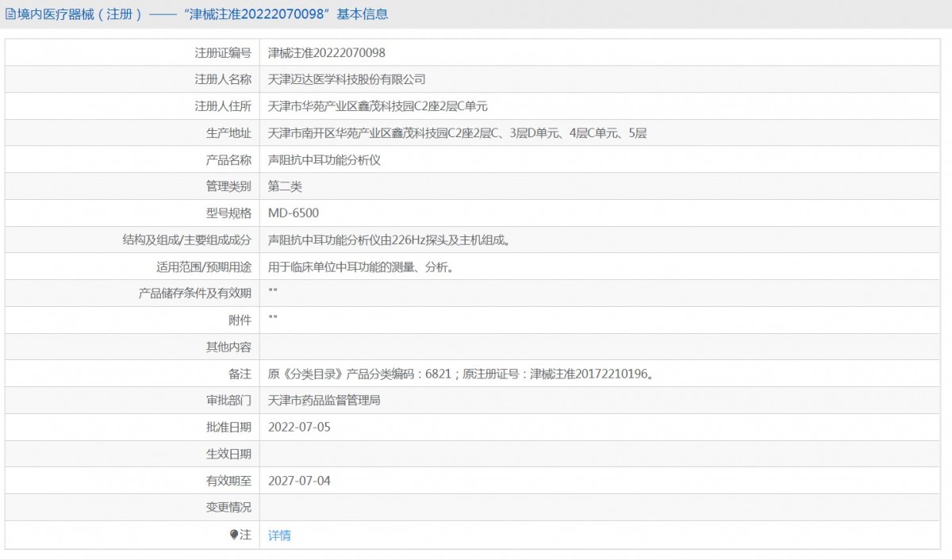
Task: Select approval date 2022-07-05
Action: click(x=299, y=427)
